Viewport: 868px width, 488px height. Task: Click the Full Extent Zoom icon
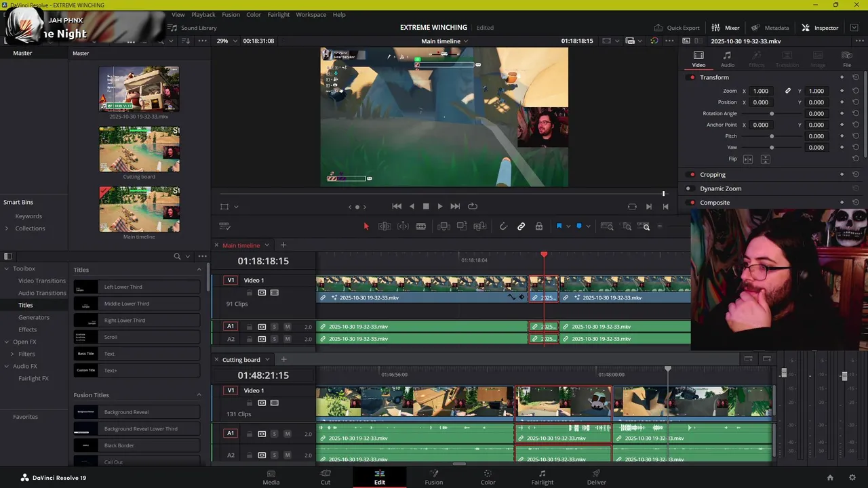click(x=607, y=226)
